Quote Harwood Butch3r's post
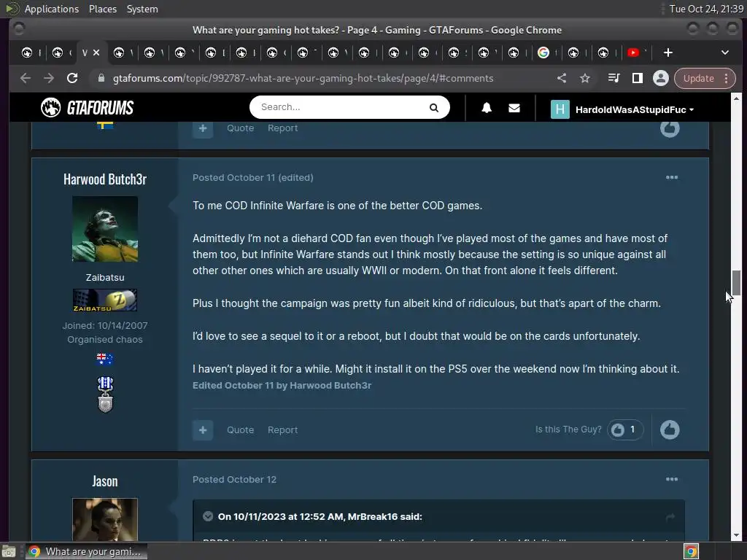Screen dimensions: 747x560 click(240, 429)
